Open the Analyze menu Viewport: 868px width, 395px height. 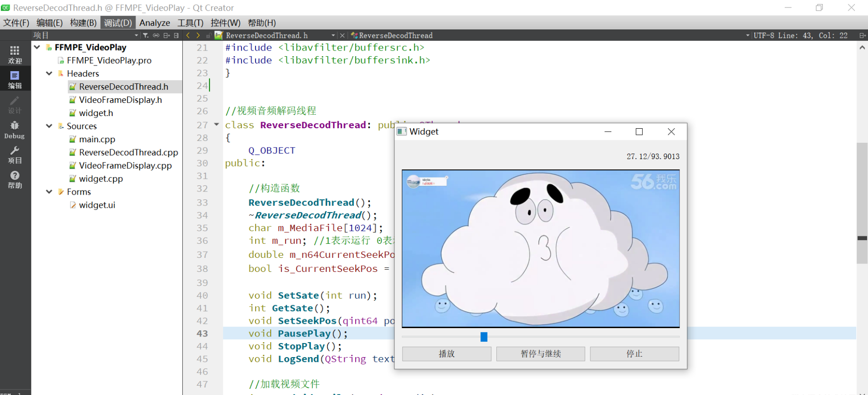[x=155, y=23]
